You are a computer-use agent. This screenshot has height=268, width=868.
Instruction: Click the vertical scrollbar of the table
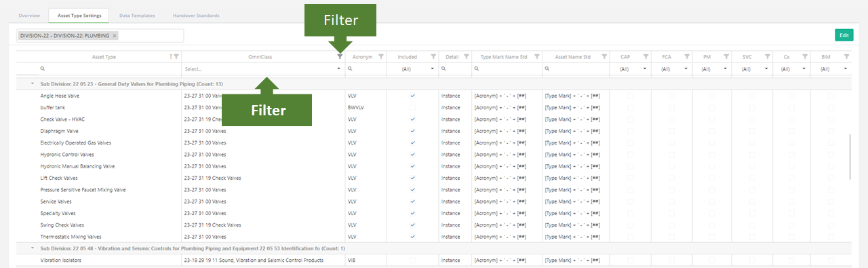click(x=850, y=156)
